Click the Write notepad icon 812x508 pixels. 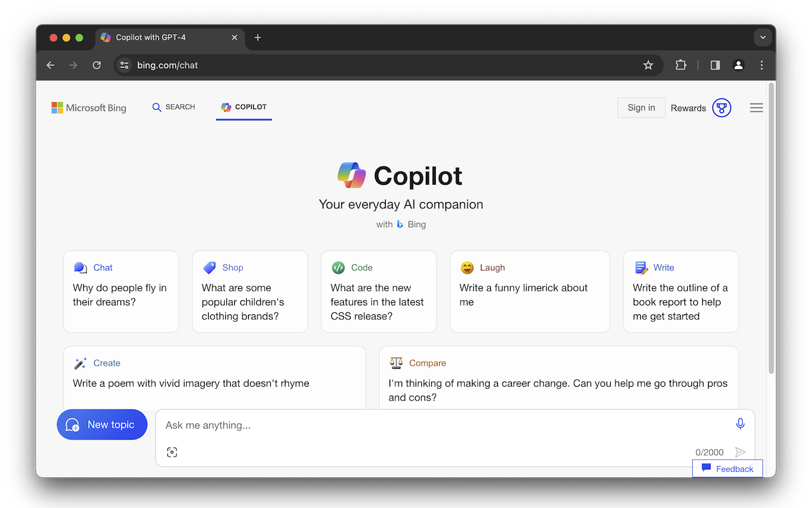642,267
